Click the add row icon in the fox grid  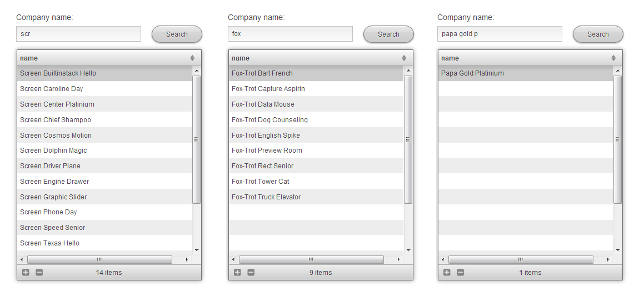click(237, 273)
